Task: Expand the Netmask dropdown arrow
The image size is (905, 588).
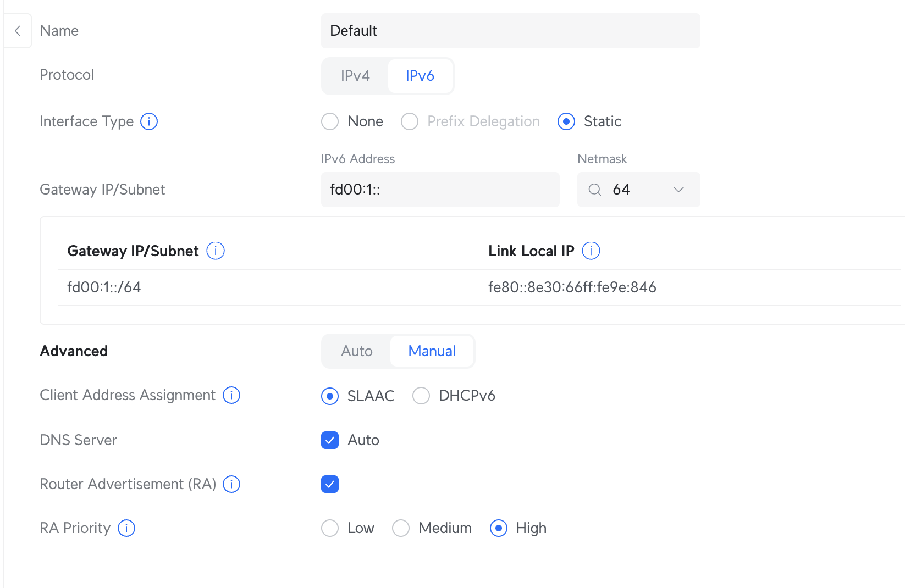Action: pos(678,190)
